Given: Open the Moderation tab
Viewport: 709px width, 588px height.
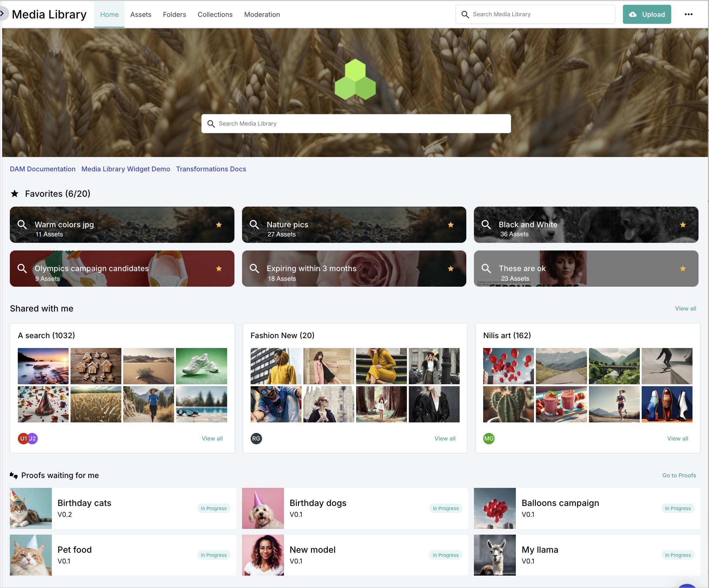Looking at the screenshot, I should coord(262,15).
